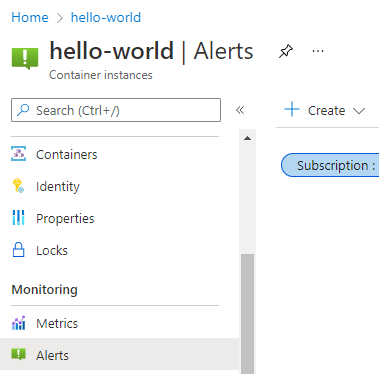Click the plus icon beside Create

292,109
